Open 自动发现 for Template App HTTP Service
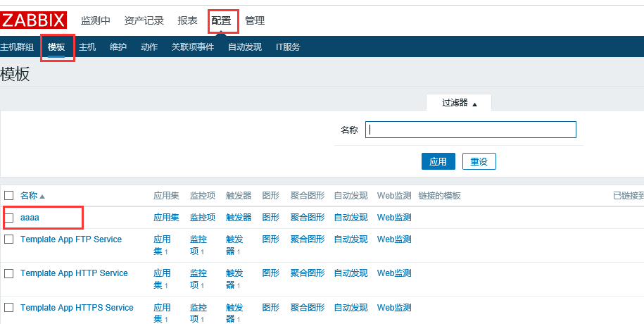 point(351,273)
